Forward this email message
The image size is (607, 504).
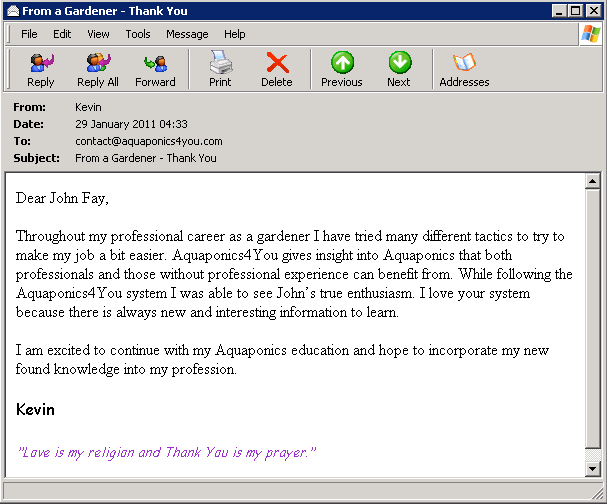[x=155, y=70]
